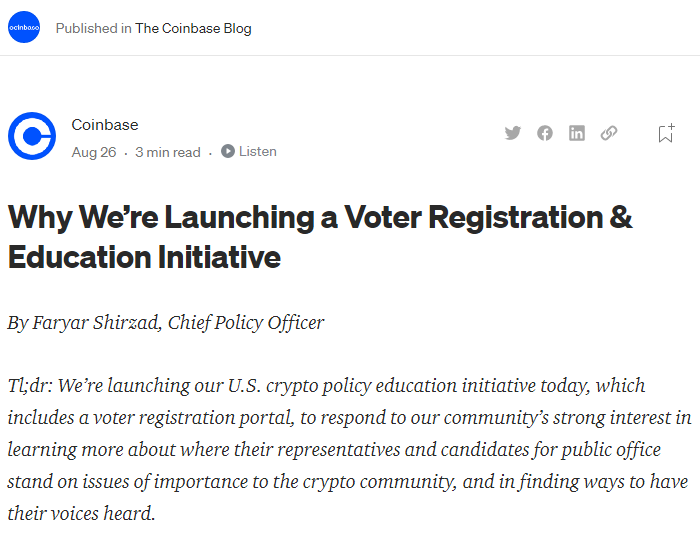700x534 pixels.
Task: Share the article on Twitter
Action: coord(512,133)
